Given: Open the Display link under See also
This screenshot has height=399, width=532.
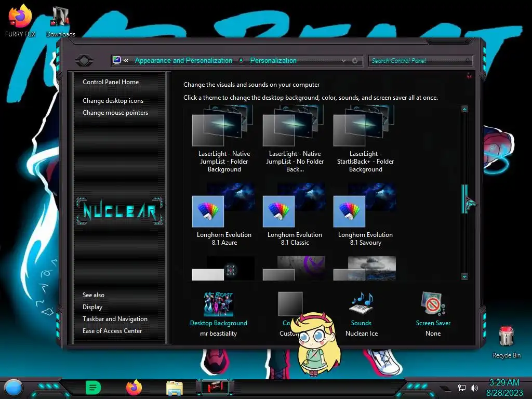Looking at the screenshot, I should point(92,307).
